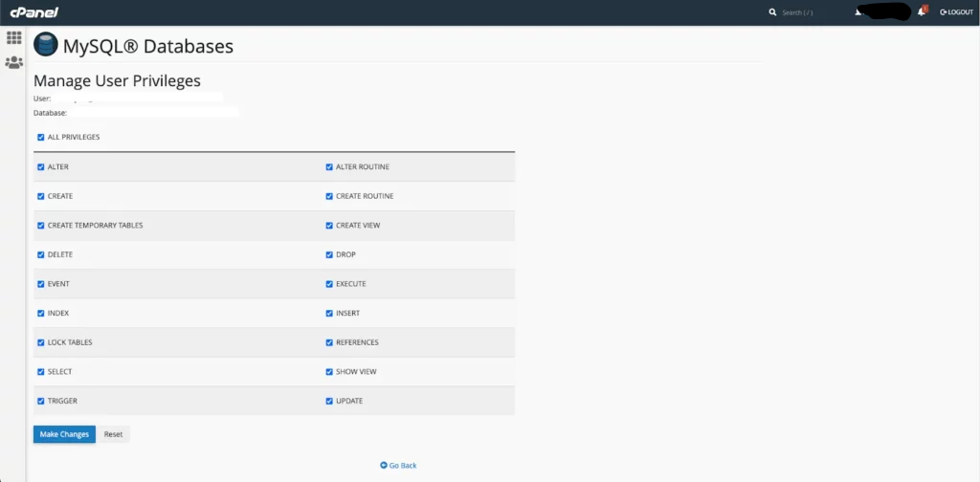Click the Manage User Privileges heading

[117, 80]
